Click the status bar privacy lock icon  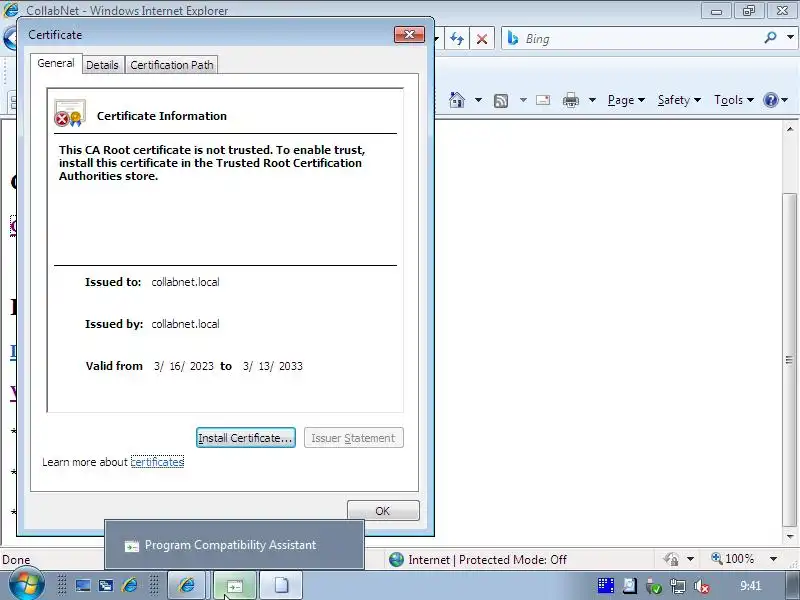coord(671,559)
